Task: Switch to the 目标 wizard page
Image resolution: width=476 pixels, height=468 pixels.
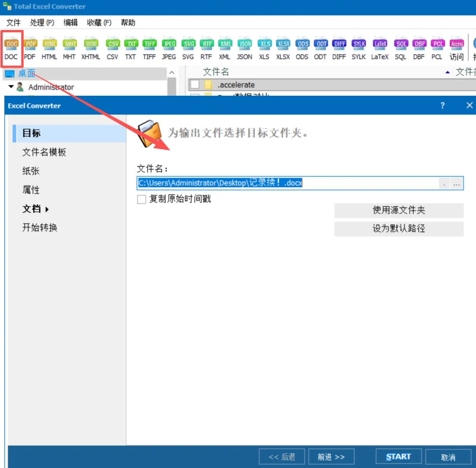Action: 69,133
